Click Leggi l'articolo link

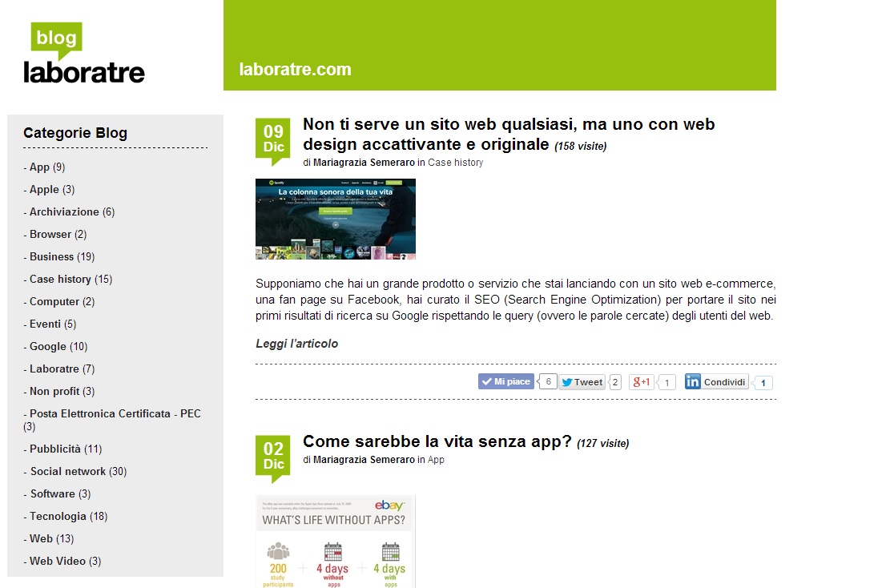click(296, 344)
